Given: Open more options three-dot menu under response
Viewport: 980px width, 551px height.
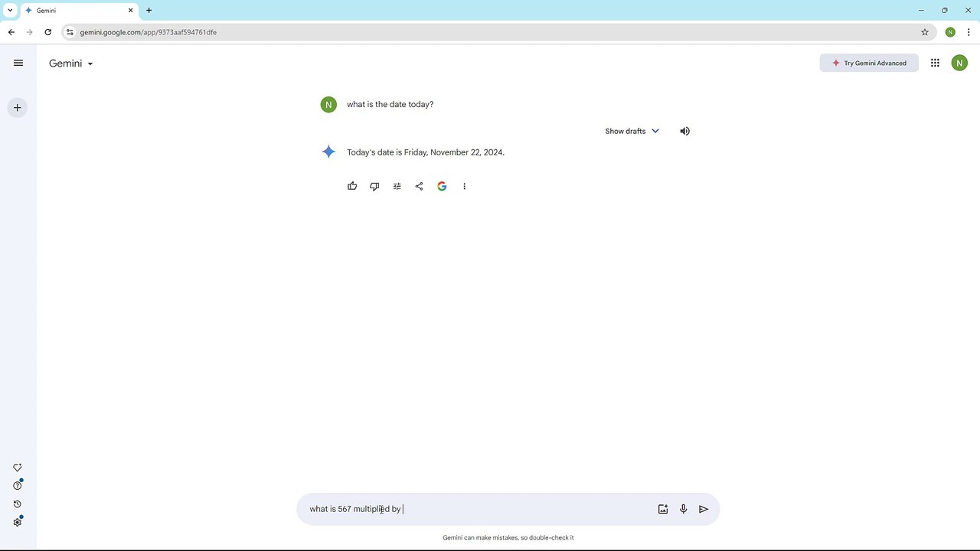Looking at the screenshot, I should pos(464,186).
